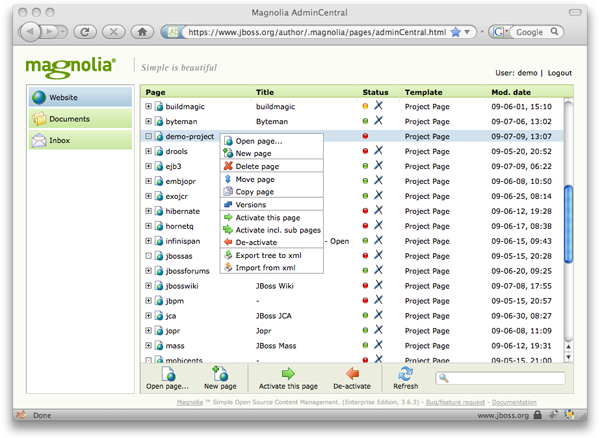The image size is (600, 438).
Task: Open the Documentation footer link
Action: [x=514, y=402]
